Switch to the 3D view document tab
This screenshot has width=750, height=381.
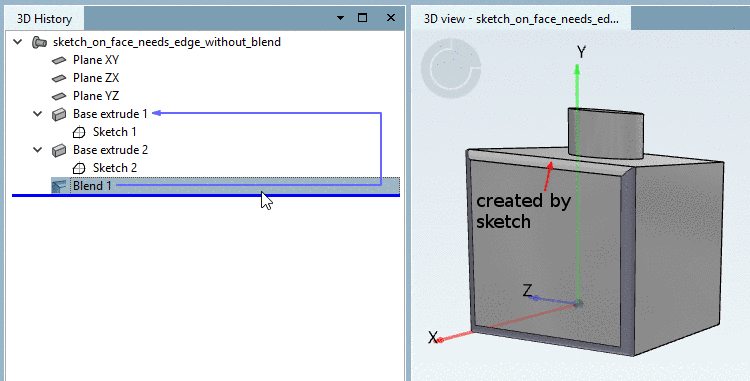click(x=521, y=19)
